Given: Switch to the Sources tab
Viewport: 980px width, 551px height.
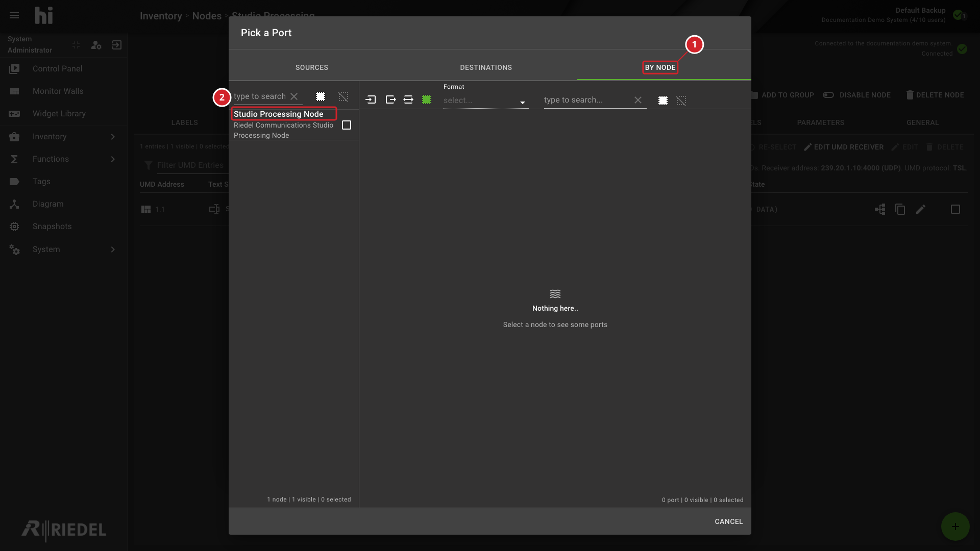Looking at the screenshot, I should click(312, 67).
